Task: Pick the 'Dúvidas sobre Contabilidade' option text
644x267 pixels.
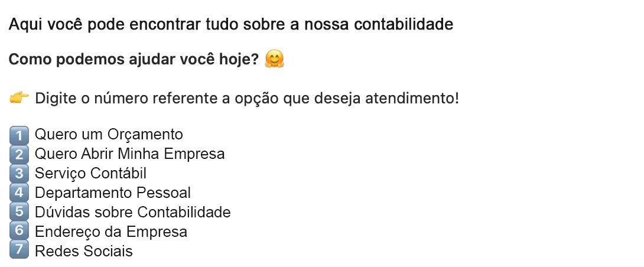Action: pyautogui.click(x=132, y=212)
